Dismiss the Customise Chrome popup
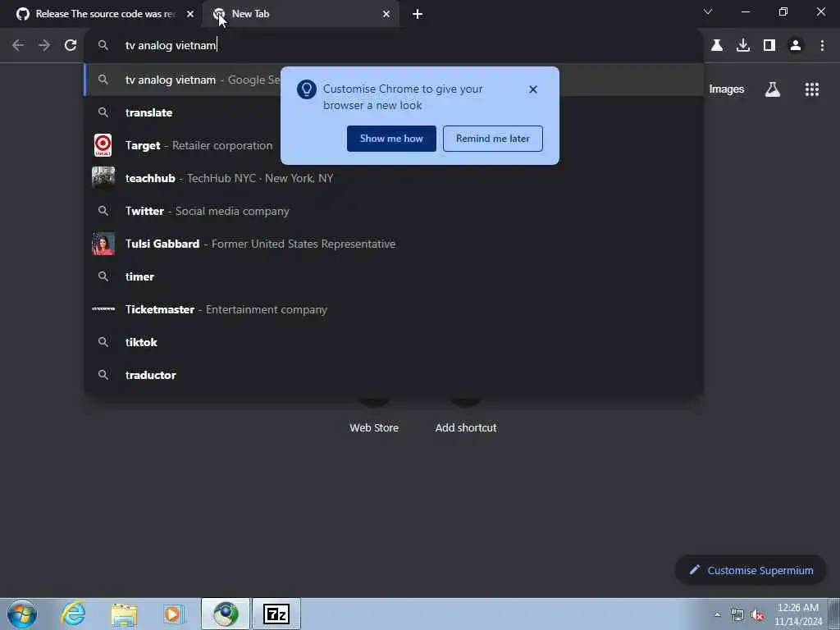 click(x=533, y=89)
